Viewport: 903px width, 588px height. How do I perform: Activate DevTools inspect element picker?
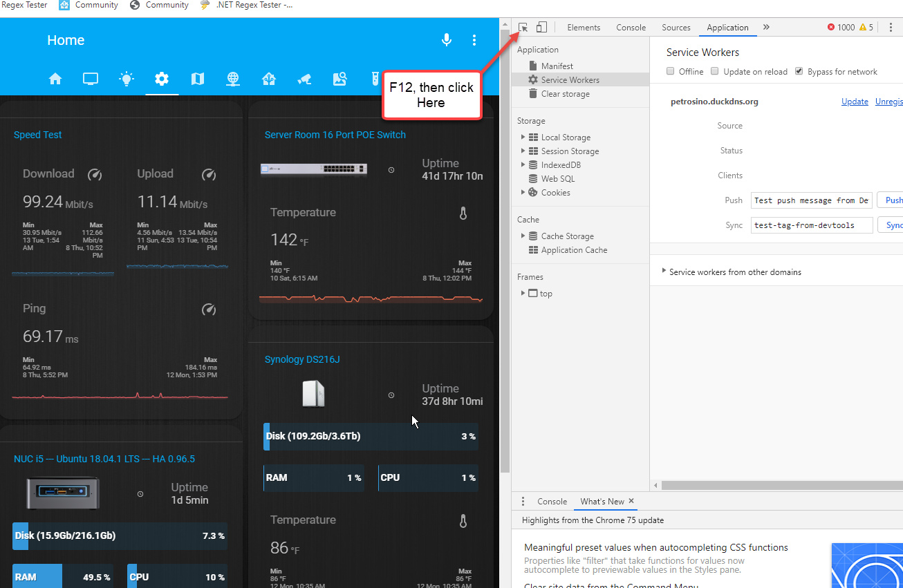[523, 28]
